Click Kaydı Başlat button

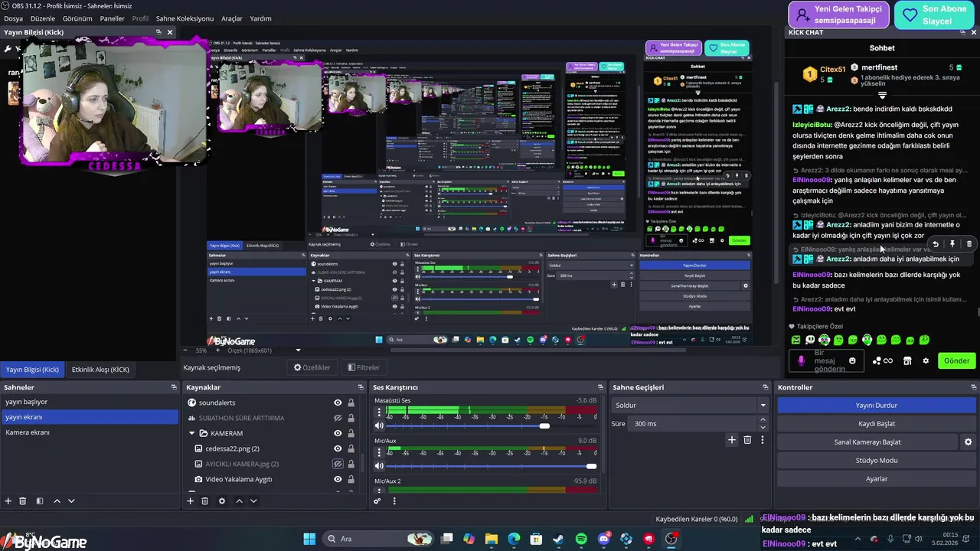click(x=877, y=424)
